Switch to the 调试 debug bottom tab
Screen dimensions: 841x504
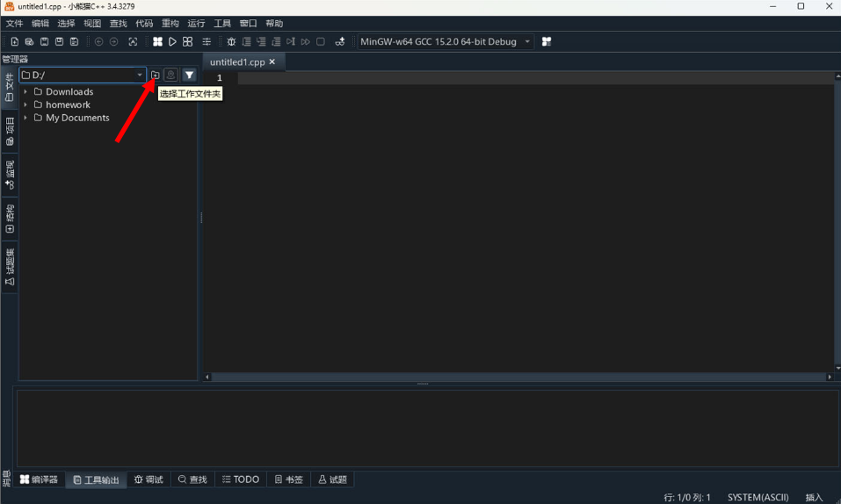click(149, 479)
